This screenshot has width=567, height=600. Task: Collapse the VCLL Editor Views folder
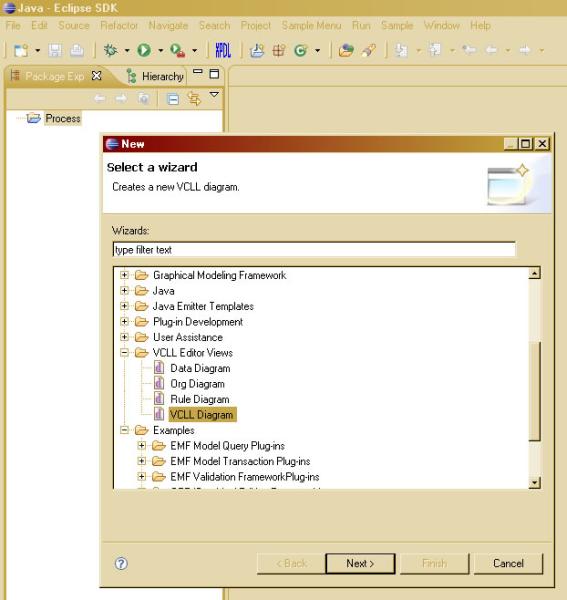124,352
